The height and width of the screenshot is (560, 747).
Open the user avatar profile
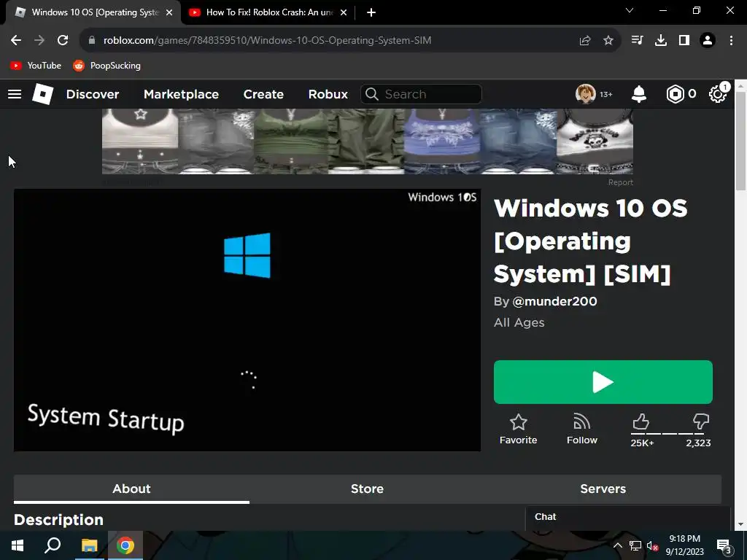point(586,94)
